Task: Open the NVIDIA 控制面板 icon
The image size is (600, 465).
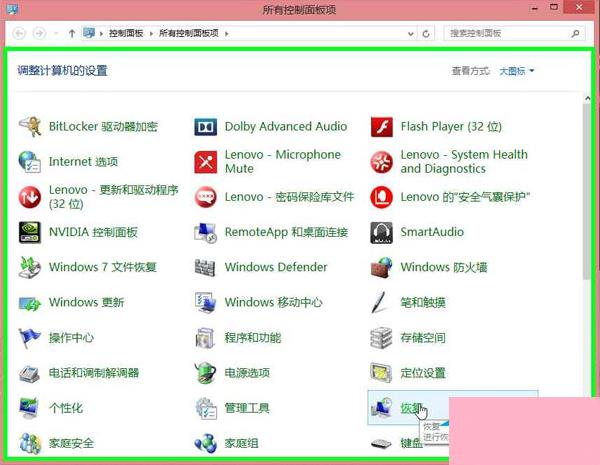Action: (30, 232)
